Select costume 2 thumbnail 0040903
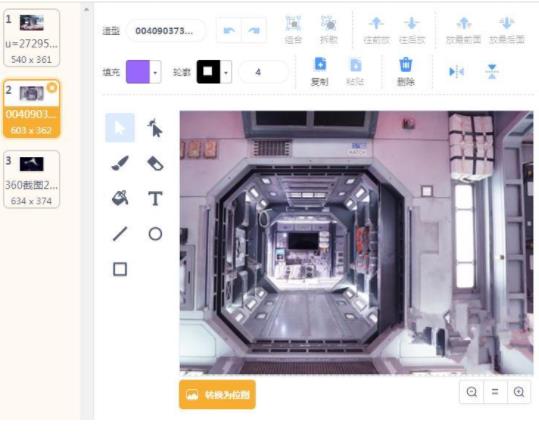Image resolution: width=539 pixels, height=435 pixels. coord(31,108)
